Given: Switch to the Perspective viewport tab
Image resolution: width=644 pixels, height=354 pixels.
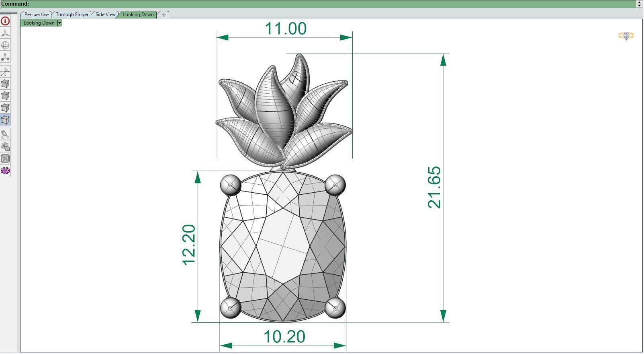Looking at the screenshot, I should click(x=37, y=14).
